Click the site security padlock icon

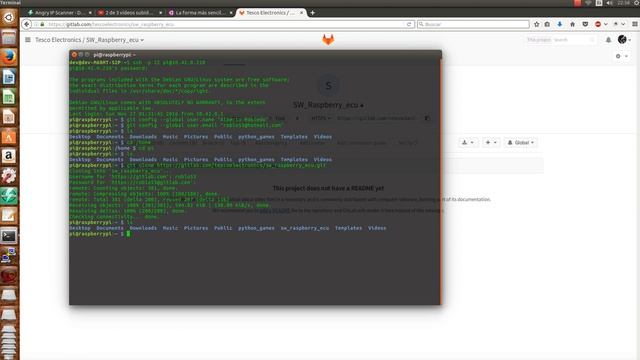tap(42, 24)
